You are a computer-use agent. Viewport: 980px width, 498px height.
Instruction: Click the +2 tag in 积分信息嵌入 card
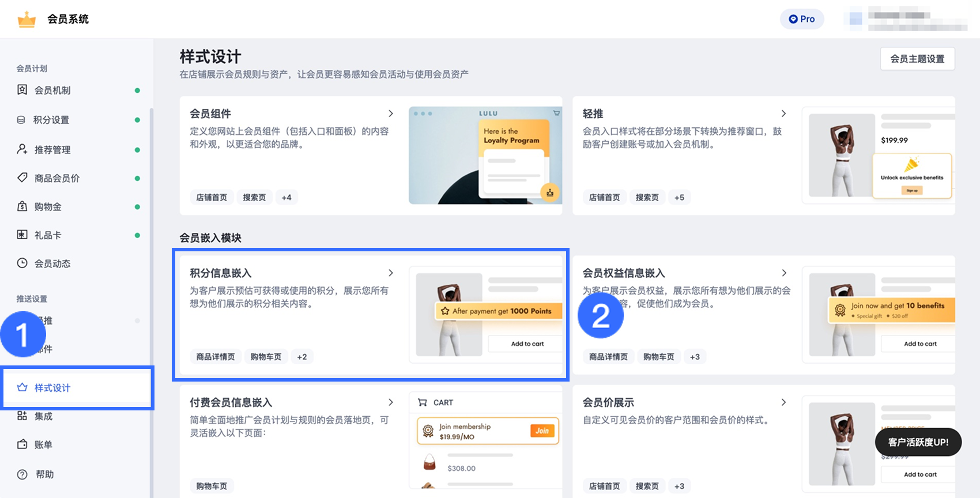(302, 357)
